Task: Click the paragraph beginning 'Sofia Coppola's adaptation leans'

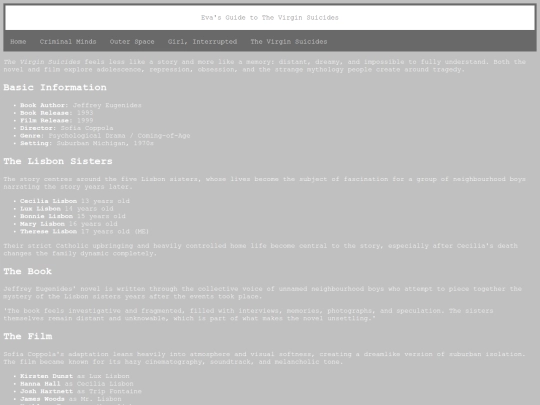Action: (264, 358)
